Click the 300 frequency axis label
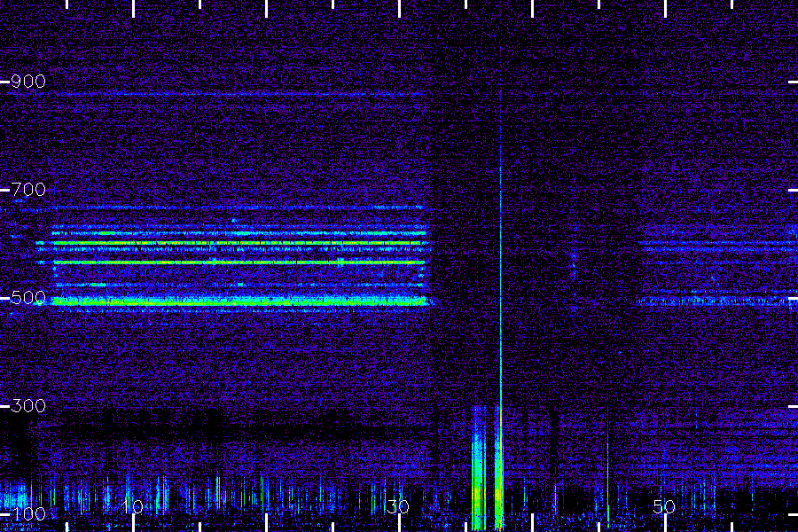The image size is (798, 532). tap(28, 406)
